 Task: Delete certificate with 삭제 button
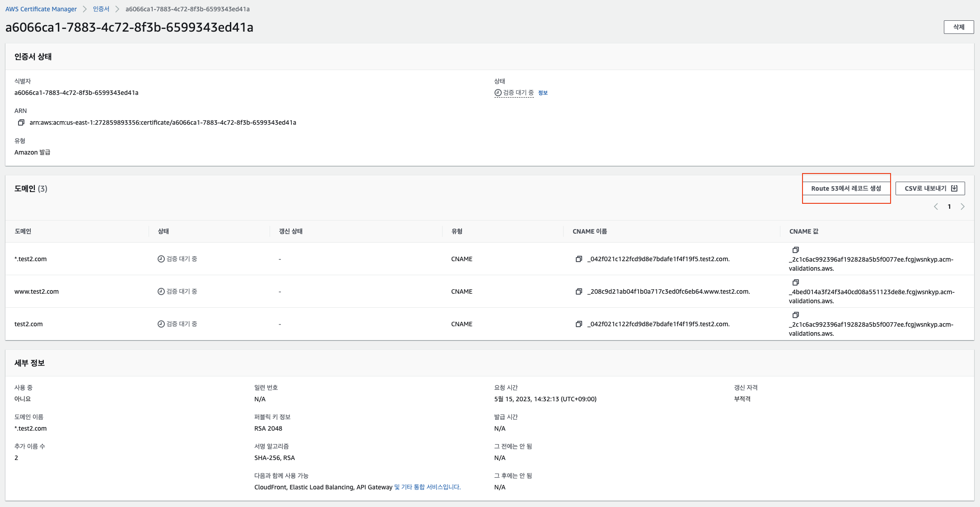pyautogui.click(x=958, y=27)
